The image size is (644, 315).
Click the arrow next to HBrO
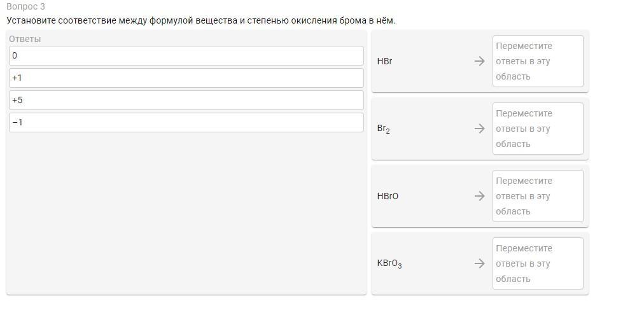coord(479,196)
